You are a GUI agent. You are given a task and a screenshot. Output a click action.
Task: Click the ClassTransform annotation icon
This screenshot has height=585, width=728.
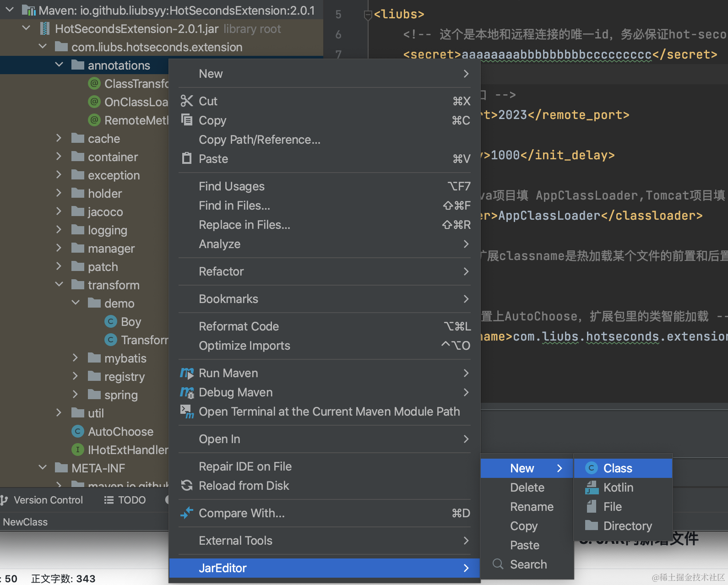coord(94,83)
